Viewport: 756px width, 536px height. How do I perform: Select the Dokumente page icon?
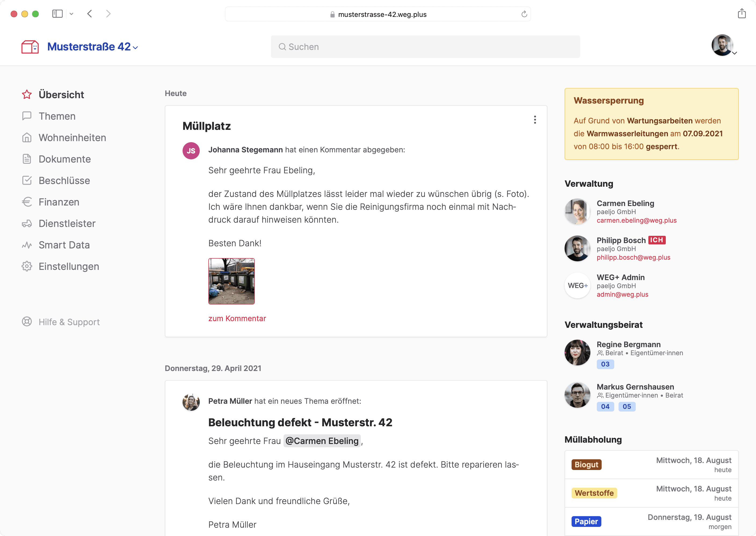point(27,159)
